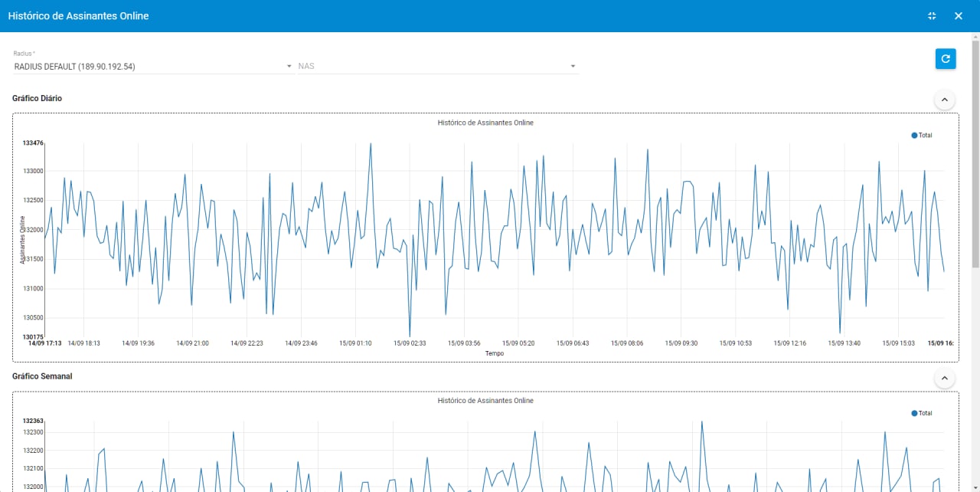Collapse the Gráfico Diário section
The height and width of the screenshot is (492, 980).
point(944,100)
